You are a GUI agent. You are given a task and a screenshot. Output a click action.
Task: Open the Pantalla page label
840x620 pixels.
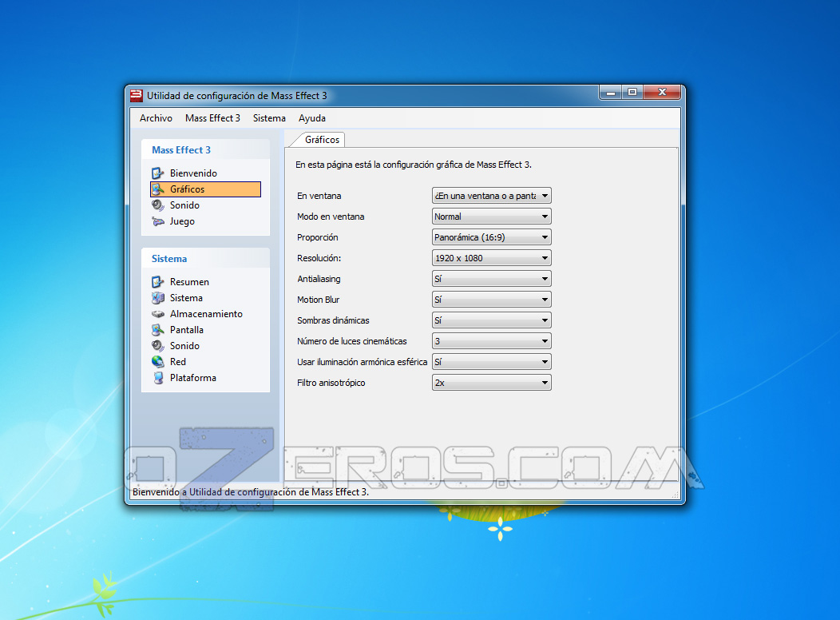186,330
